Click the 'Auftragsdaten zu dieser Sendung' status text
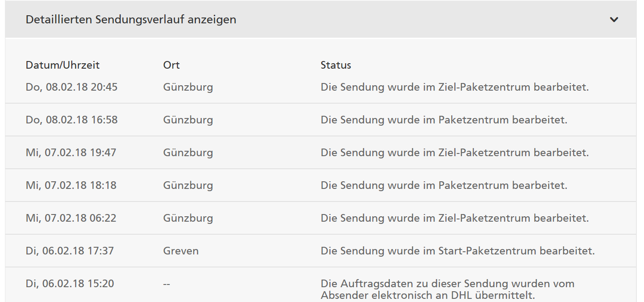The height and width of the screenshot is (302, 644). (448, 289)
